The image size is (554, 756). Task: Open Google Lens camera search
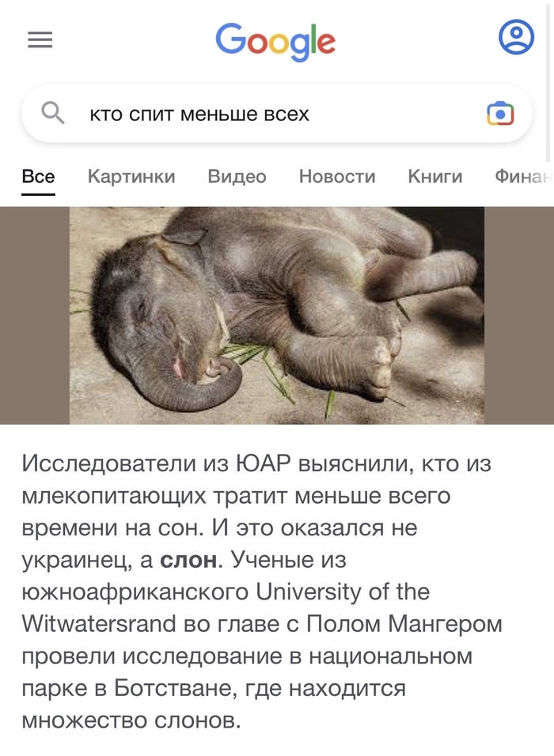click(500, 114)
